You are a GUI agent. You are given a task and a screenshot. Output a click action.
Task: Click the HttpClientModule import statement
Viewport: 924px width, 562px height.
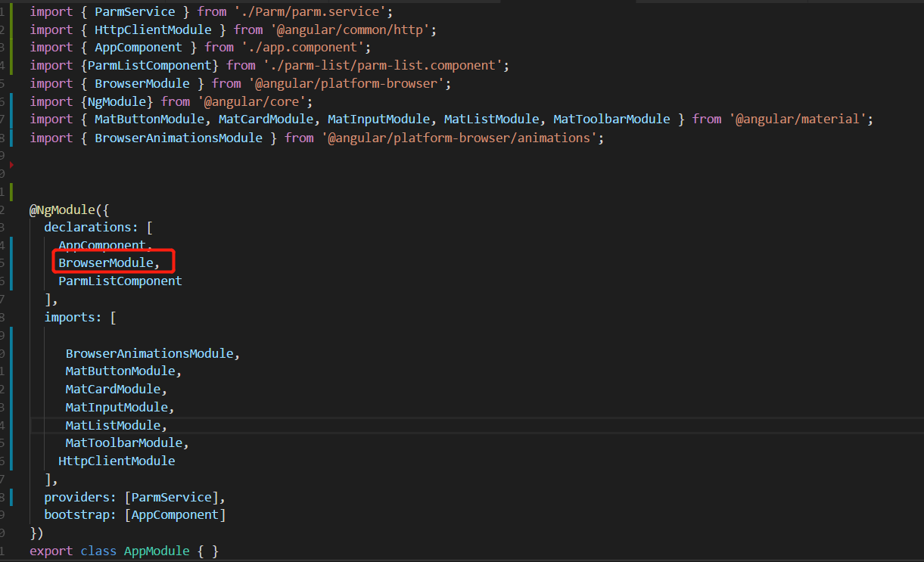coord(227,29)
